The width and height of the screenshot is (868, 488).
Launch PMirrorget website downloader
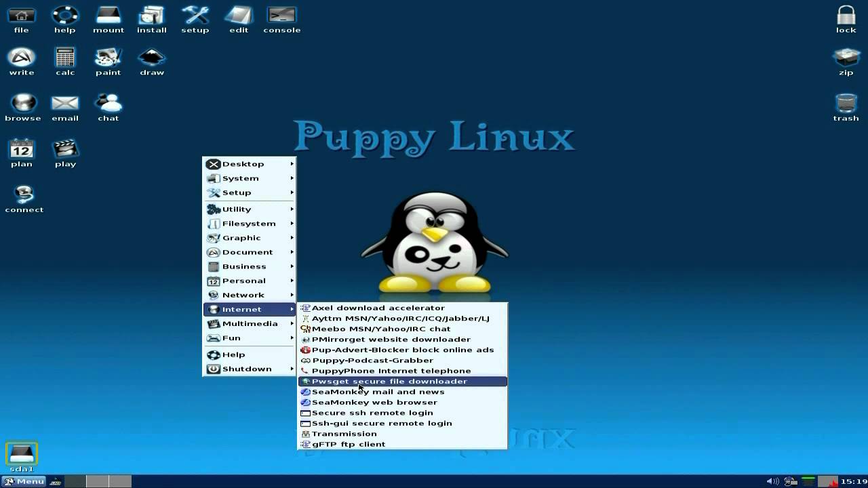[x=403, y=340]
